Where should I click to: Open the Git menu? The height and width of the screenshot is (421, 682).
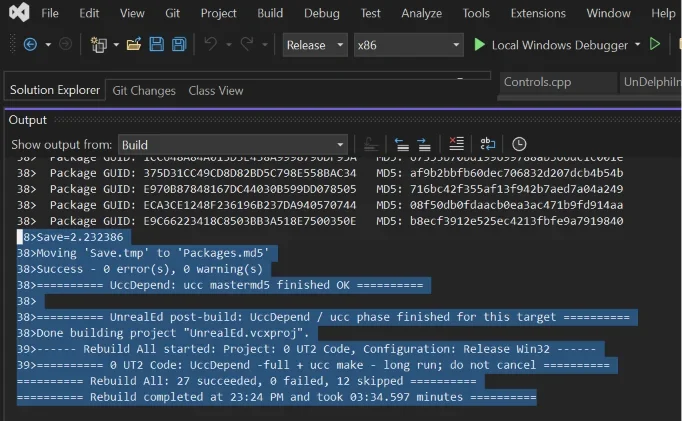coord(172,13)
